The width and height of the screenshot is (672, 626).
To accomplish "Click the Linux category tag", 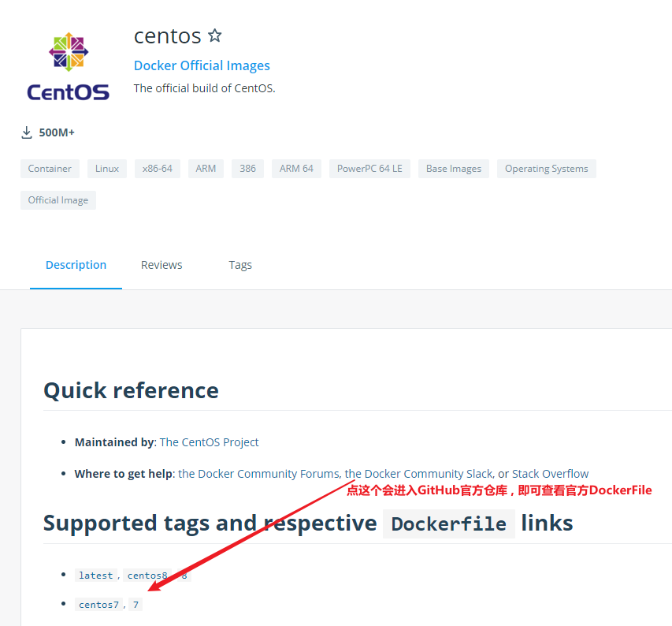I will pyautogui.click(x=107, y=169).
